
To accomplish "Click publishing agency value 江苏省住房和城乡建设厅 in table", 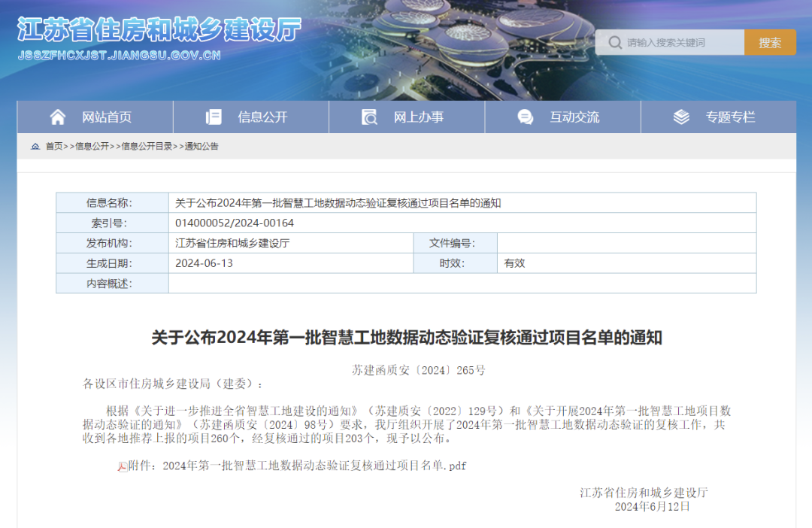I will 232,243.
